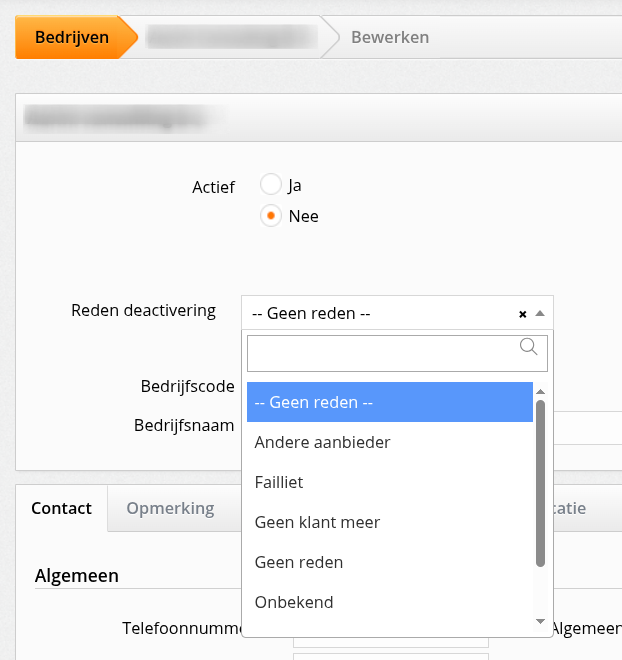The height and width of the screenshot is (660, 622).
Task: Click the blurred company name breadcrumb
Action: tap(232, 38)
